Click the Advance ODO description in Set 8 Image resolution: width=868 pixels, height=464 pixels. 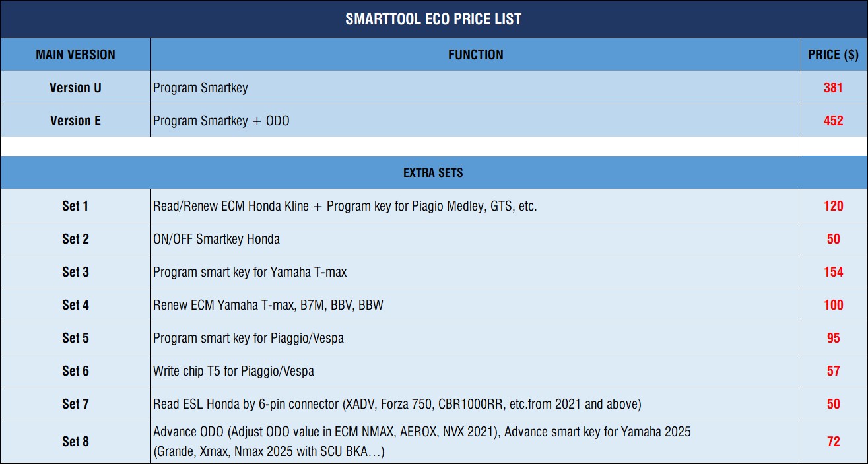click(475, 442)
